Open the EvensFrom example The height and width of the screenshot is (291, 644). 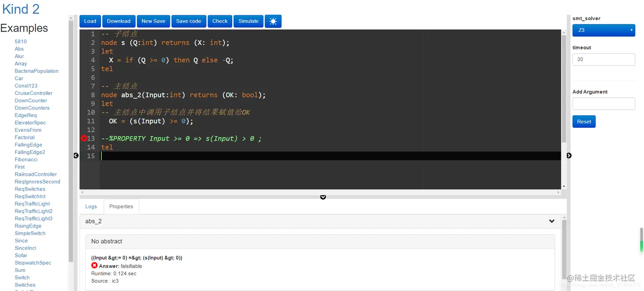pyautogui.click(x=28, y=130)
